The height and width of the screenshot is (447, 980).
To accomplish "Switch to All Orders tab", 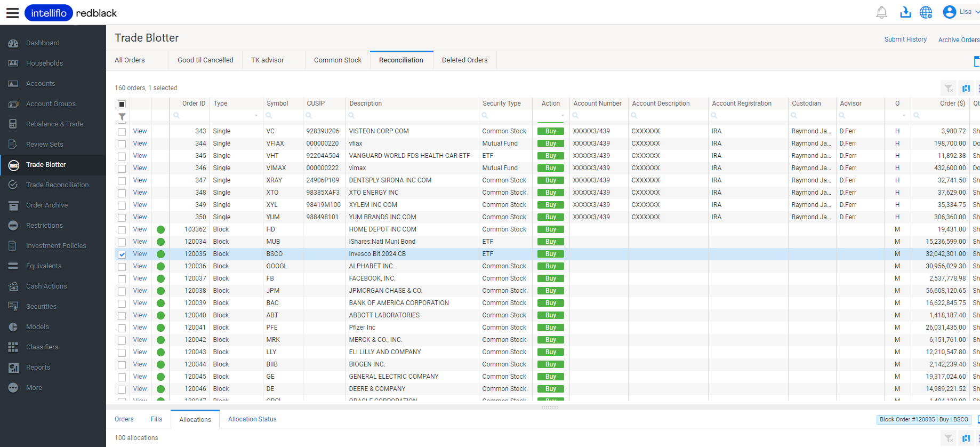I will pos(130,60).
